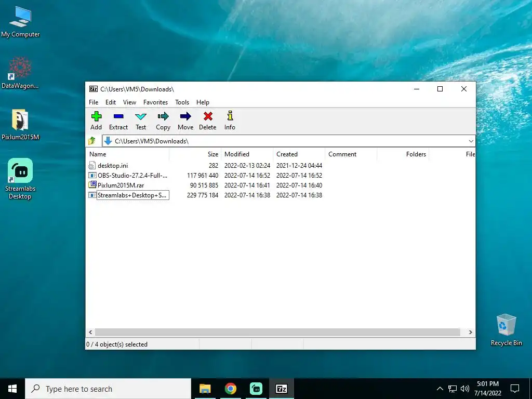This screenshot has height=399, width=532.
Task: Select the OBS-Studio-27.2.4-Full file name
Action: coord(132,176)
